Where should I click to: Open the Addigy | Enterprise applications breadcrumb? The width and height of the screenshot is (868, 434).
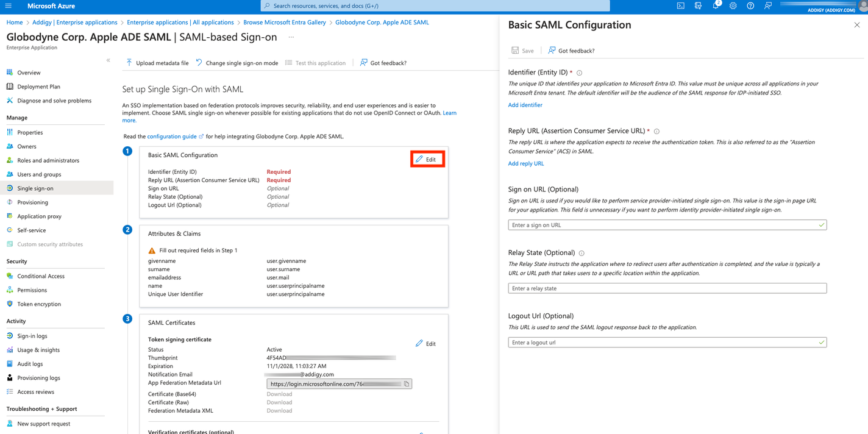(75, 23)
